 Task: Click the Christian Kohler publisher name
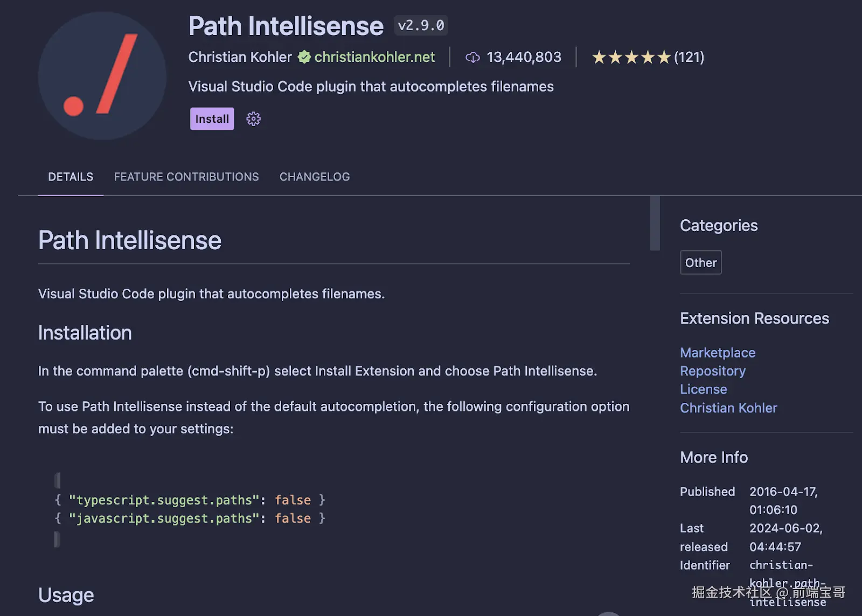(x=240, y=57)
